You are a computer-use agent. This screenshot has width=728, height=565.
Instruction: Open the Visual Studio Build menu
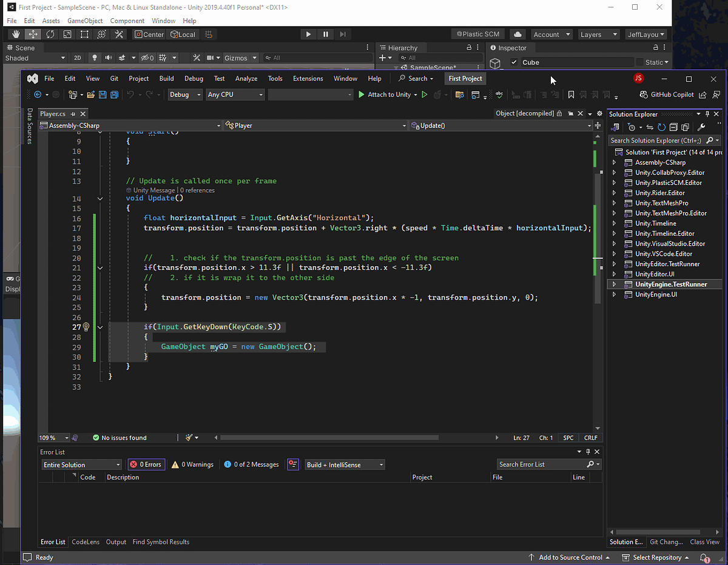click(166, 78)
